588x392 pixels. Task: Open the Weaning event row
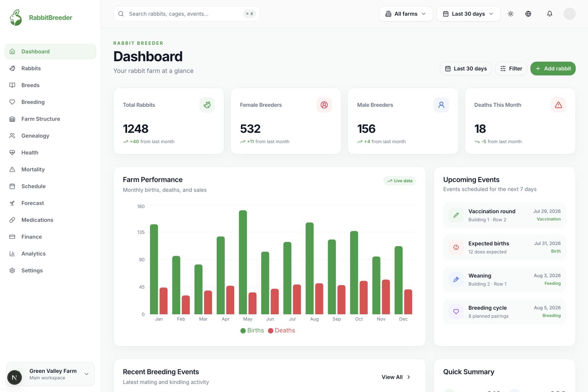505,279
